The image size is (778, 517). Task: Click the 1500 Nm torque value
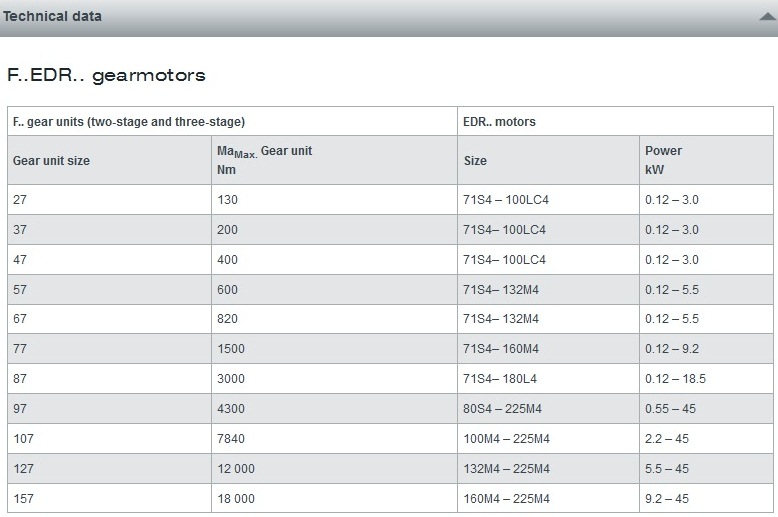[230, 349]
